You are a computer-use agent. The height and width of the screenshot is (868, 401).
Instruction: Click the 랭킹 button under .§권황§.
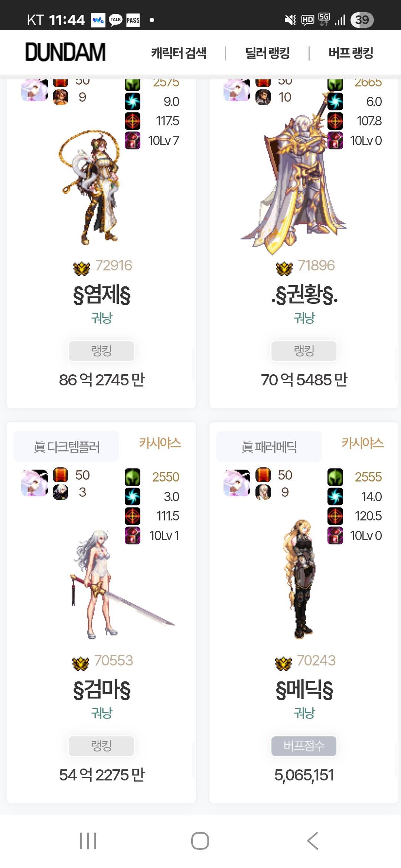[304, 351]
